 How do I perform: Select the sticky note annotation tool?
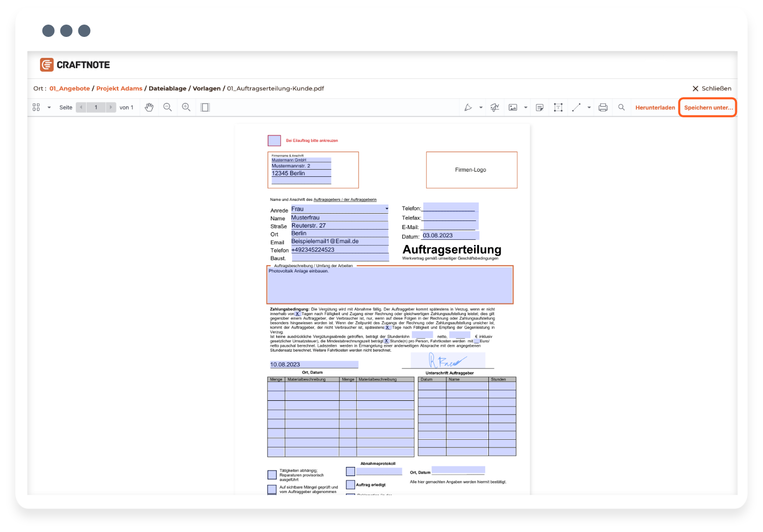tap(540, 107)
